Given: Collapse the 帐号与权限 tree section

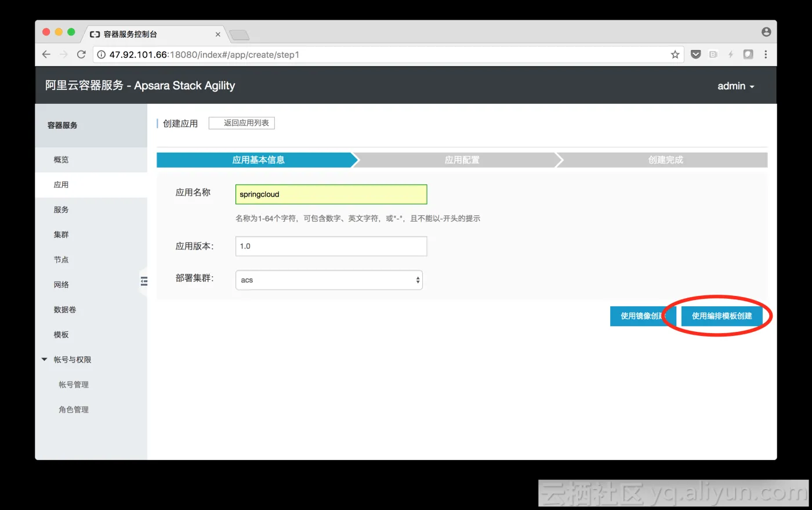Looking at the screenshot, I should pyautogui.click(x=45, y=360).
